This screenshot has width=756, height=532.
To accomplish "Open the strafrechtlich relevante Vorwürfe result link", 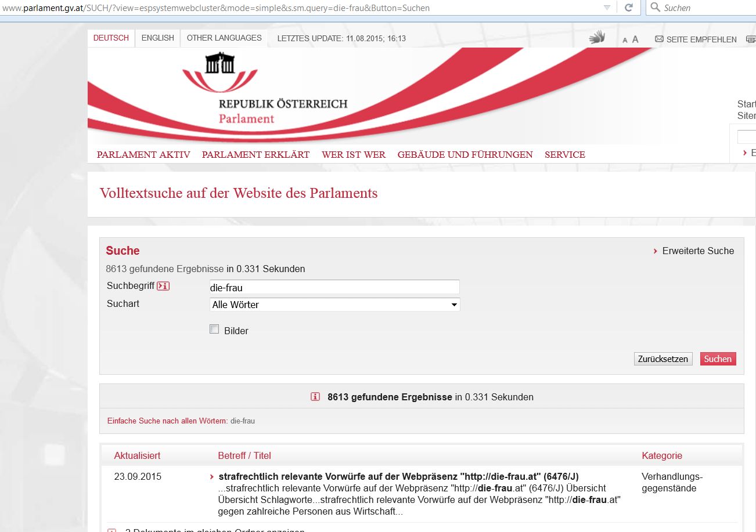I will tap(398, 476).
